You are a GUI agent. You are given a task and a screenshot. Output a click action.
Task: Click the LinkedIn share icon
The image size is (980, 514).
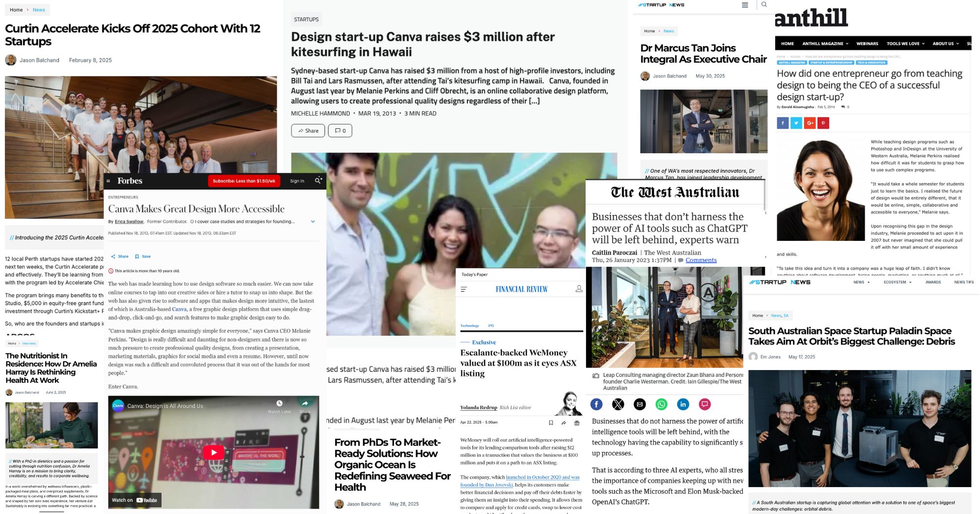683,404
